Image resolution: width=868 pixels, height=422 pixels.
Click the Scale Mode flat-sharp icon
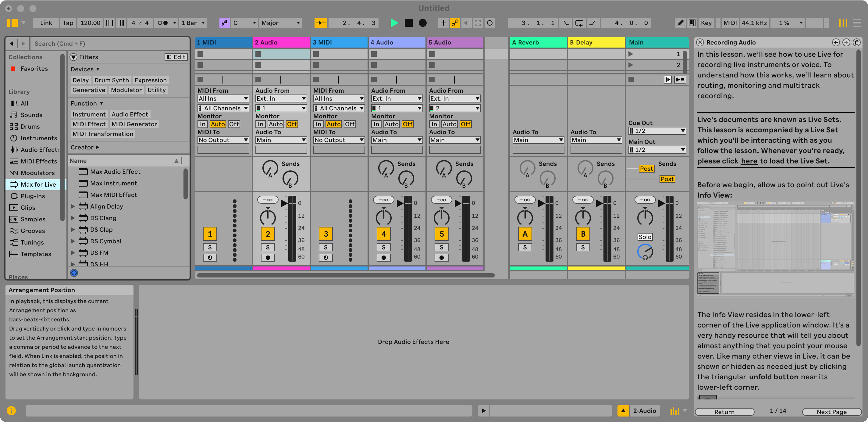click(x=224, y=23)
